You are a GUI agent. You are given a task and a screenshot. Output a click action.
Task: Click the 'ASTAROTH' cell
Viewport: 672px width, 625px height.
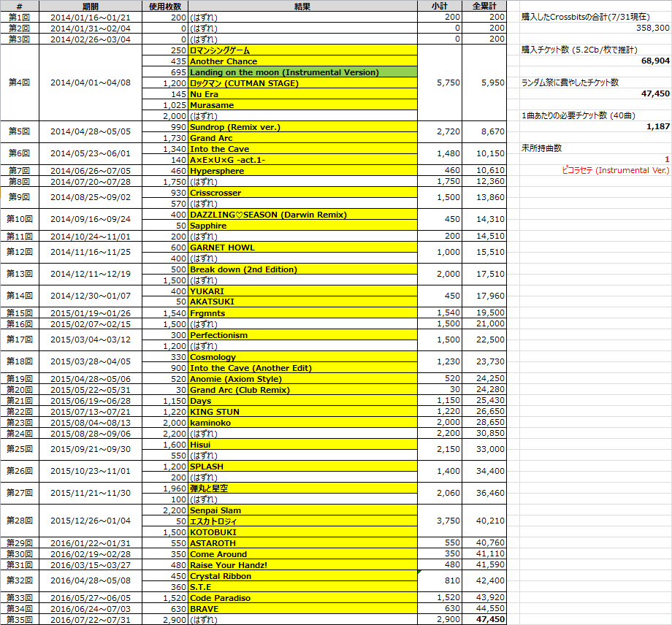[x=302, y=543]
